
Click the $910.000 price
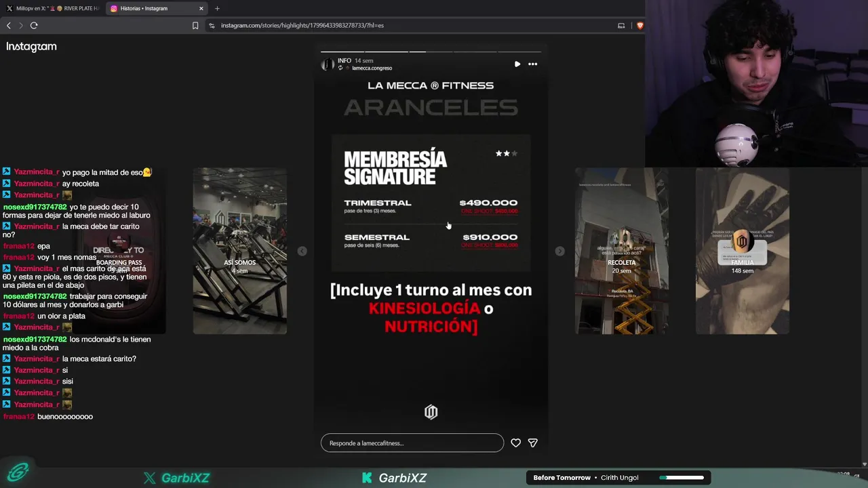click(490, 237)
